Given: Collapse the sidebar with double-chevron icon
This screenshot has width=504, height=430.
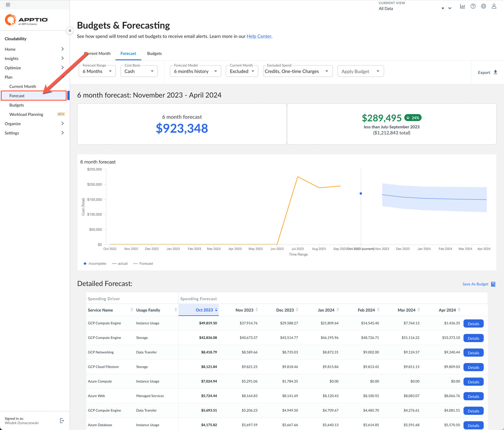Looking at the screenshot, I should pos(70,31).
